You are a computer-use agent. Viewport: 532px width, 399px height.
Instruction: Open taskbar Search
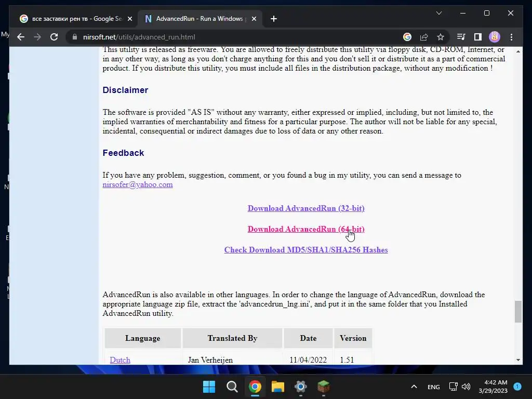pyautogui.click(x=232, y=387)
